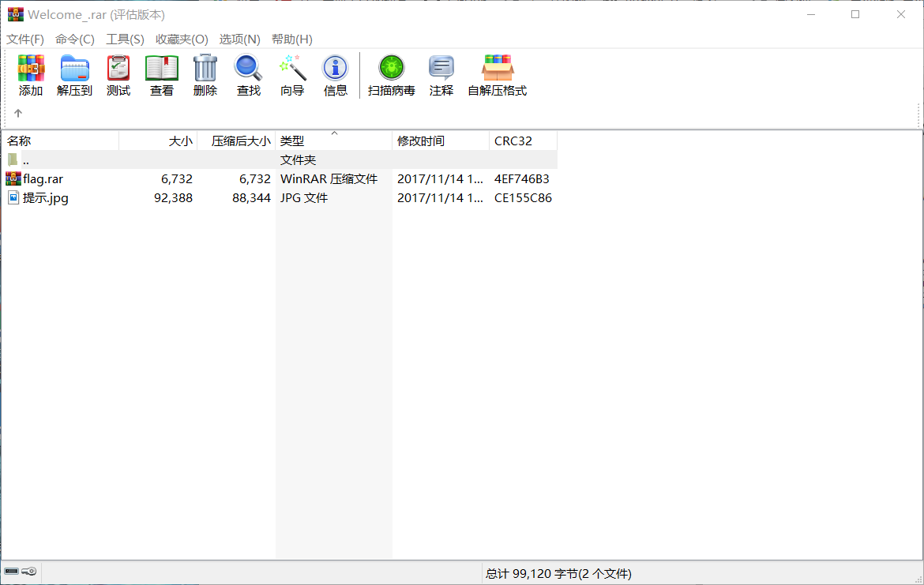Click the 扫描病毒 (Virus Scan) icon
924x585 pixels.
(391, 69)
